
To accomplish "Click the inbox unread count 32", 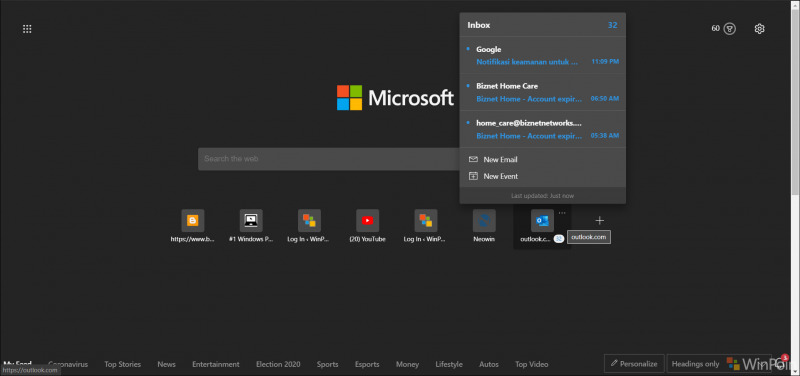I will tap(612, 25).
